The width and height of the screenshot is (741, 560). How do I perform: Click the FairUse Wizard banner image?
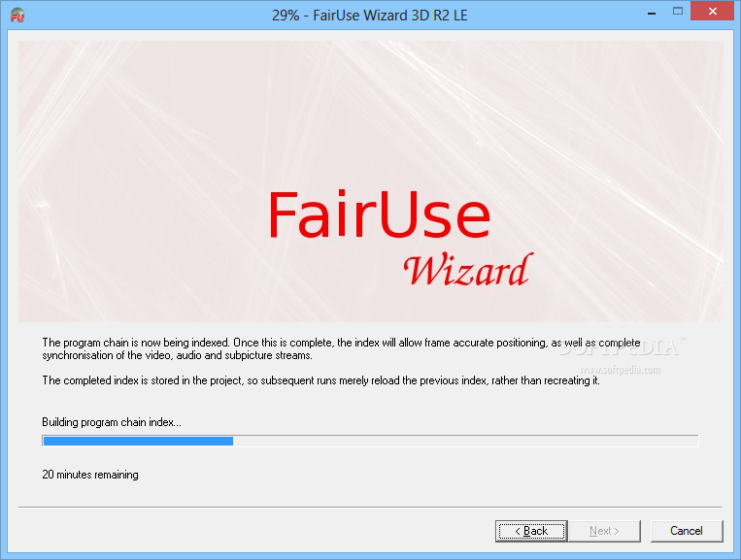pyautogui.click(x=371, y=181)
